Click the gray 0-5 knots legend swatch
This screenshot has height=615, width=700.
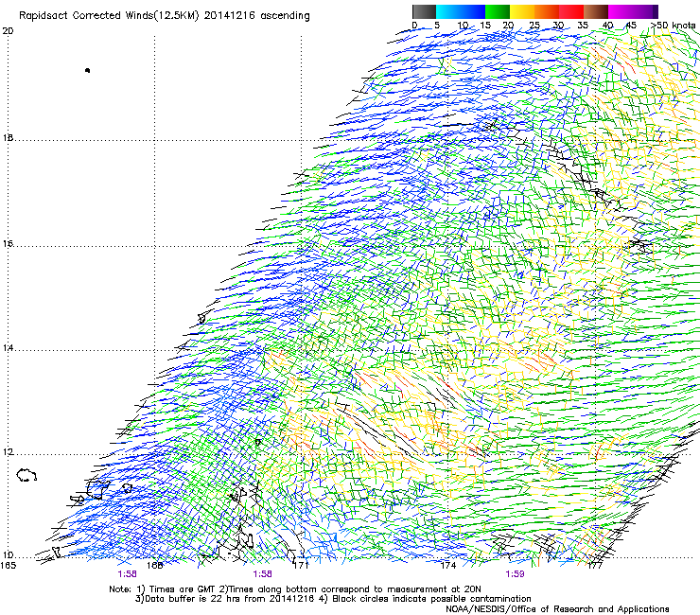pyautogui.click(x=424, y=11)
